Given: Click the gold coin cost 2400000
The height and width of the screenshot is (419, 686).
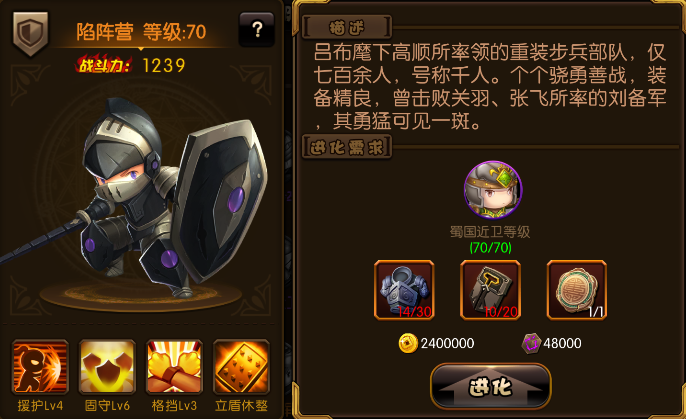Looking at the screenshot, I should click(436, 343).
